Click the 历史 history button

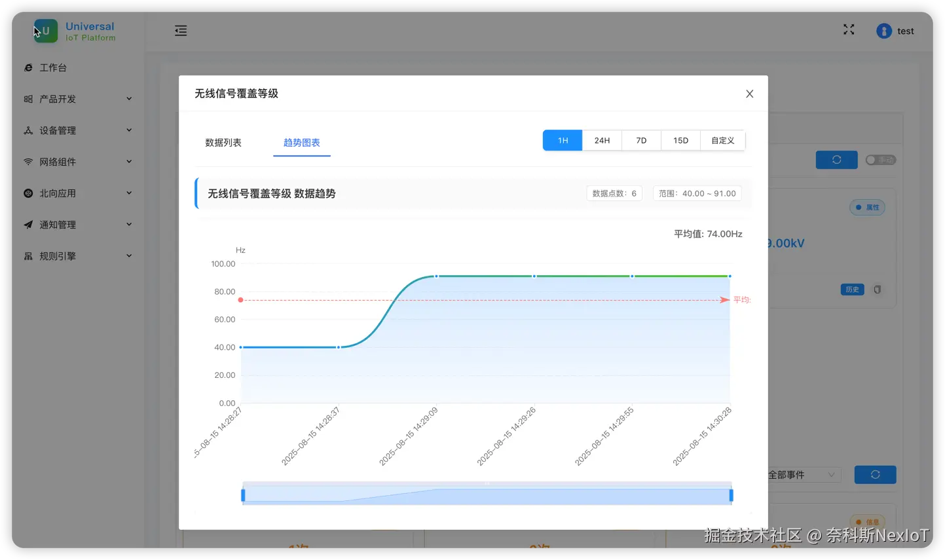(852, 289)
